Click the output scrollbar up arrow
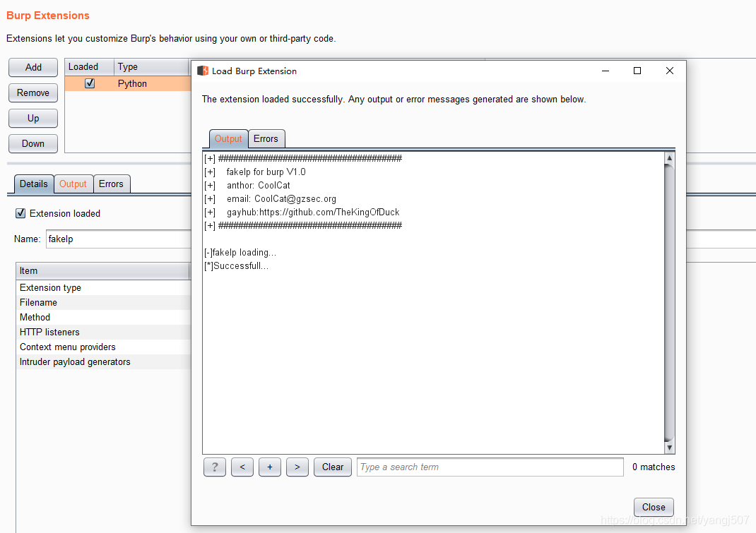This screenshot has width=756, height=533. coord(669,157)
